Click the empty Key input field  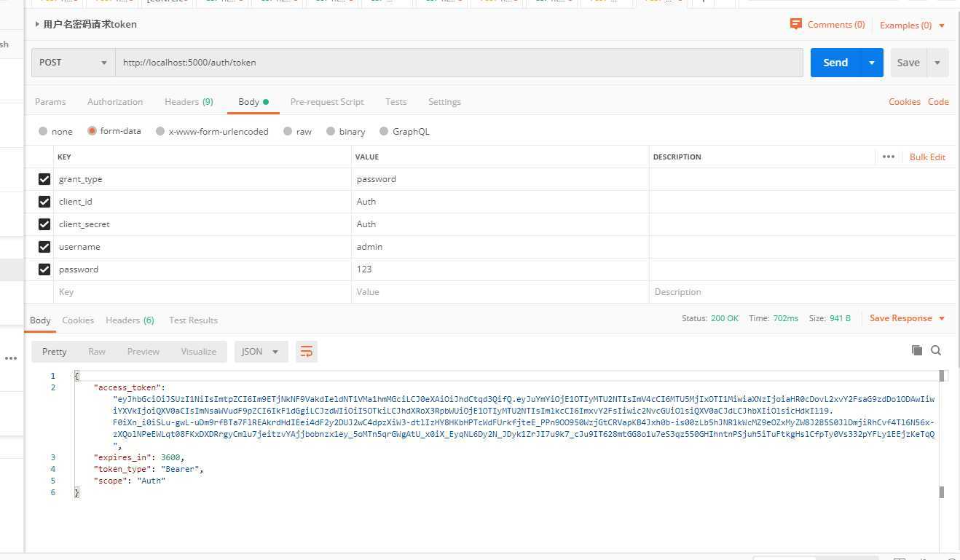tap(202, 292)
